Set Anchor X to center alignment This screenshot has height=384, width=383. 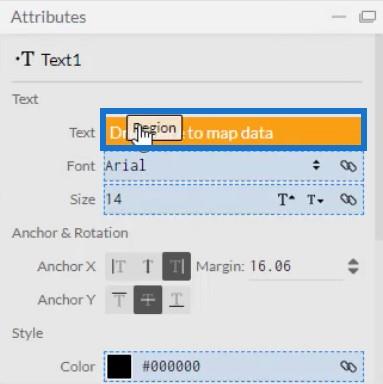click(148, 266)
